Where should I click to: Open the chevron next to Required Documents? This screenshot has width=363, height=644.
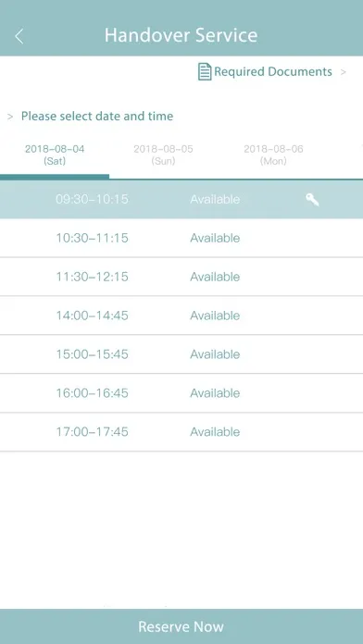pyautogui.click(x=343, y=72)
